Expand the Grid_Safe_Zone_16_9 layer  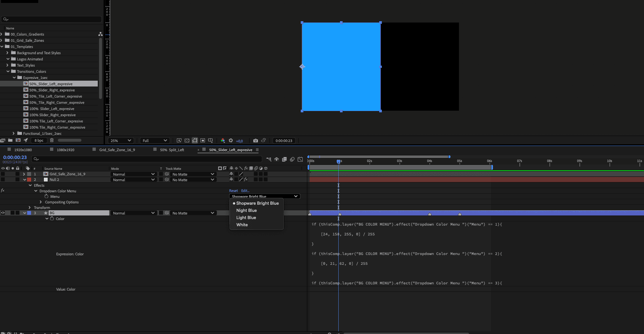[x=24, y=174]
